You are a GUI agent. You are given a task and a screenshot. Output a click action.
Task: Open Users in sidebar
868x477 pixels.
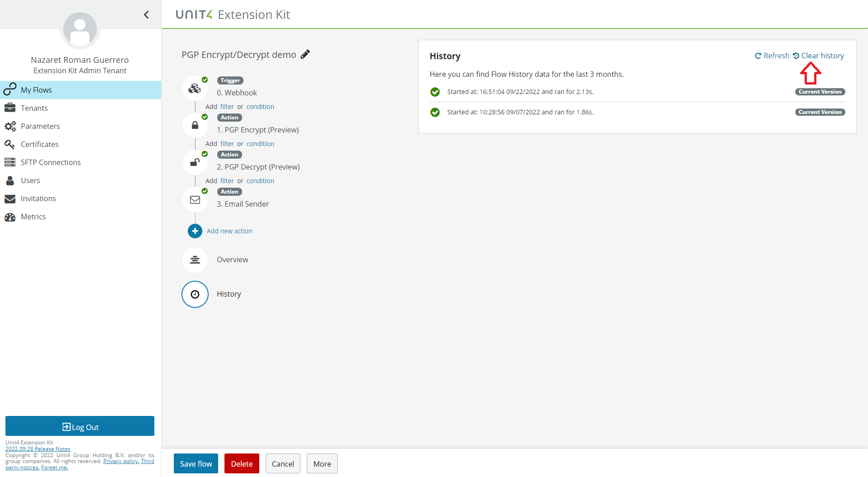click(x=81, y=180)
